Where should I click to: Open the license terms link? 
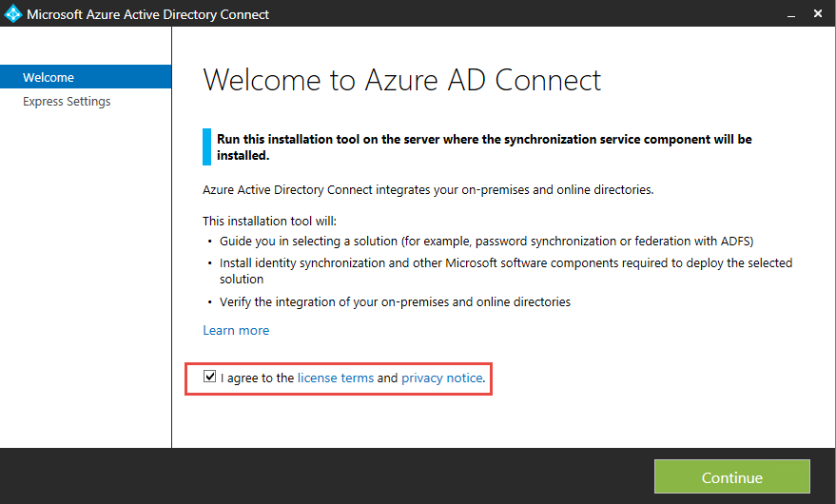click(336, 378)
